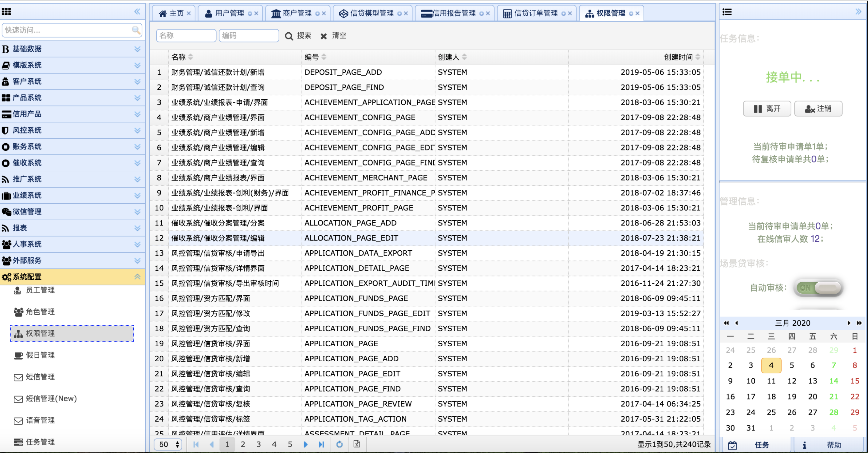Go to previous page arrow in pager
Image resolution: width=868 pixels, height=453 pixels.
(212, 444)
